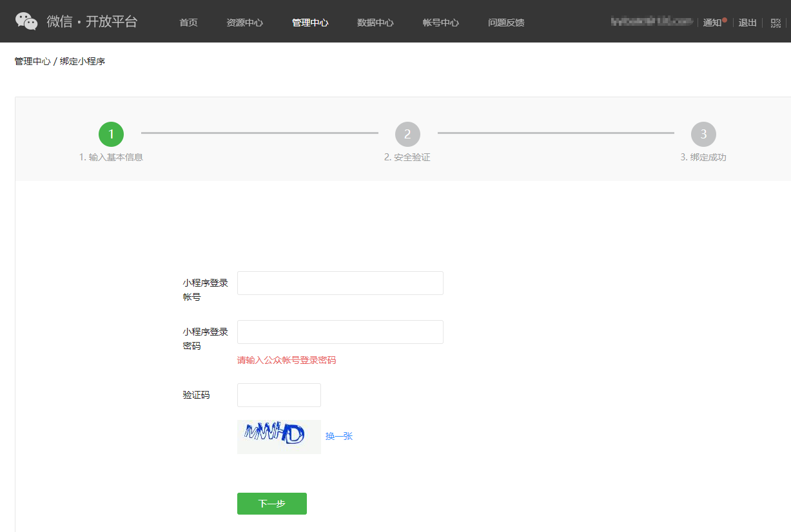Open 问题反馈 navigation item
Screen dimensions: 791x532
506,23
